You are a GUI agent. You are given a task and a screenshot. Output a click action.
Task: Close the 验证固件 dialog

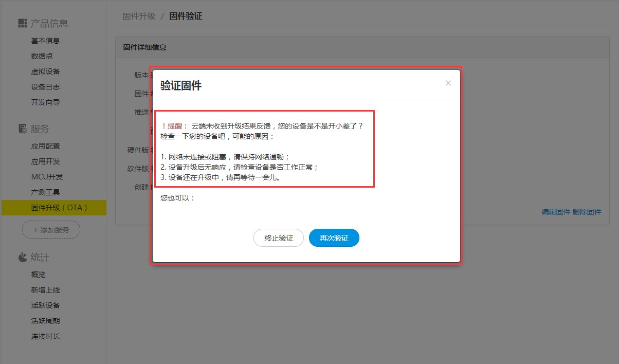tap(448, 83)
